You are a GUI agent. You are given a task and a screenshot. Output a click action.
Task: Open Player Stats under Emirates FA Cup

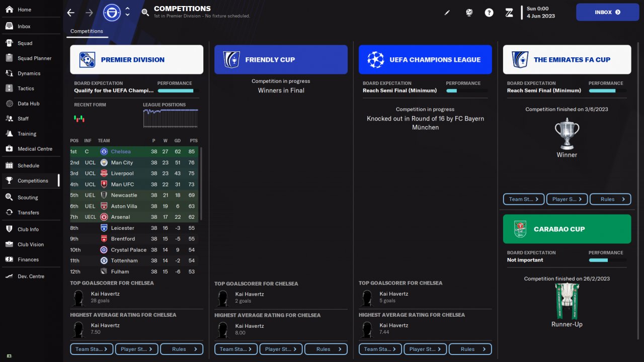pyautogui.click(x=567, y=199)
